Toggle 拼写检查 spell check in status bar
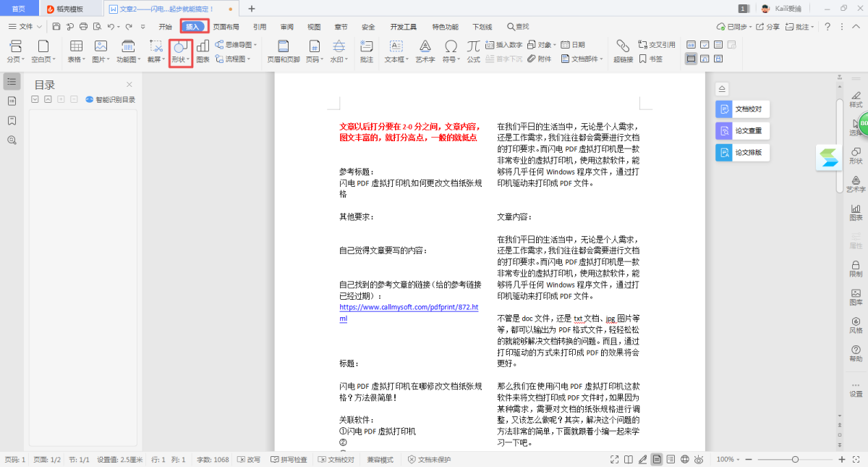Viewport: 868px width, 467px height. pos(289,459)
